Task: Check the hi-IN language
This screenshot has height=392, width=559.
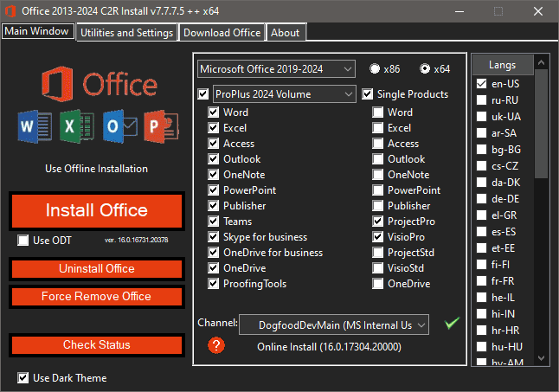Action: coord(482,314)
